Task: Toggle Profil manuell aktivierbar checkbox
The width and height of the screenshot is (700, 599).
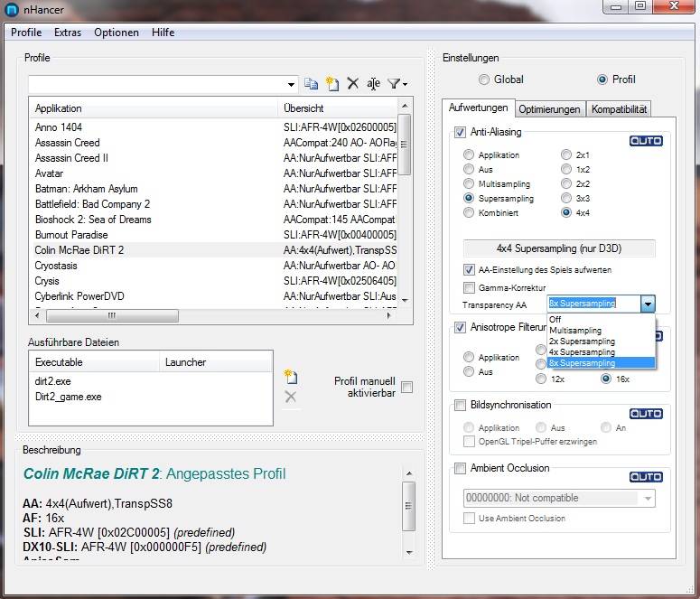Action: (x=406, y=387)
